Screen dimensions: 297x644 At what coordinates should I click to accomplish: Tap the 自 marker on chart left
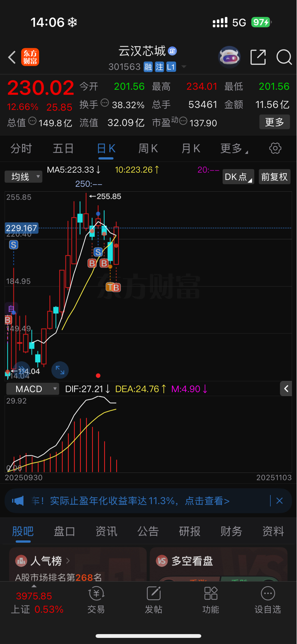coord(12,309)
